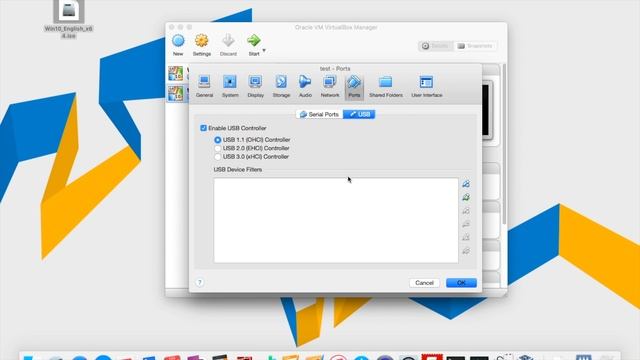This screenshot has height=360, width=640.
Task: Open the Network settings section
Action: click(329, 86)
